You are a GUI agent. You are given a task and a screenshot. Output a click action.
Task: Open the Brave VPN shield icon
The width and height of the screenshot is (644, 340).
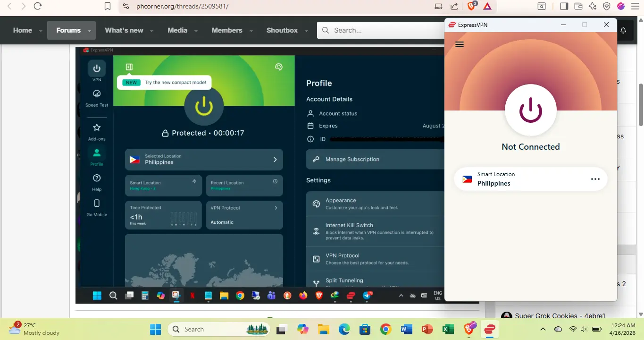pyautogui.click(x=607, y=6)
